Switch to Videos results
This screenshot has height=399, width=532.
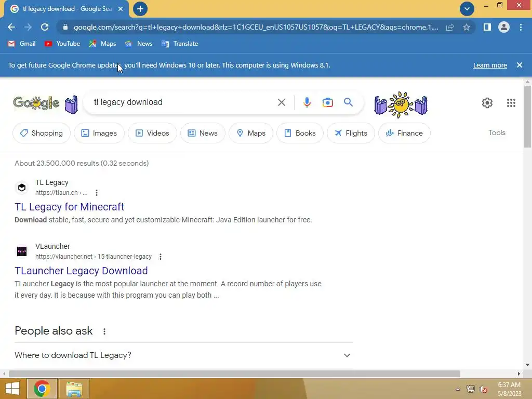pyautogui.click(x=152, y=133)
